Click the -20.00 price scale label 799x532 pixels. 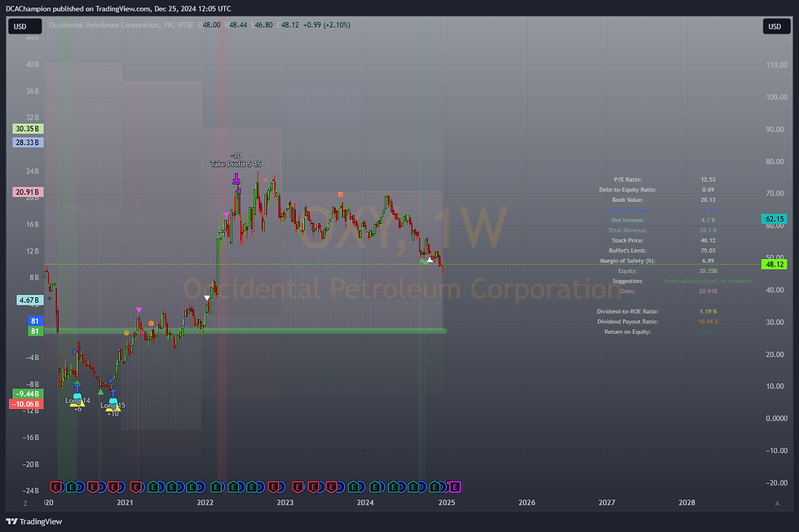[776, 482]
